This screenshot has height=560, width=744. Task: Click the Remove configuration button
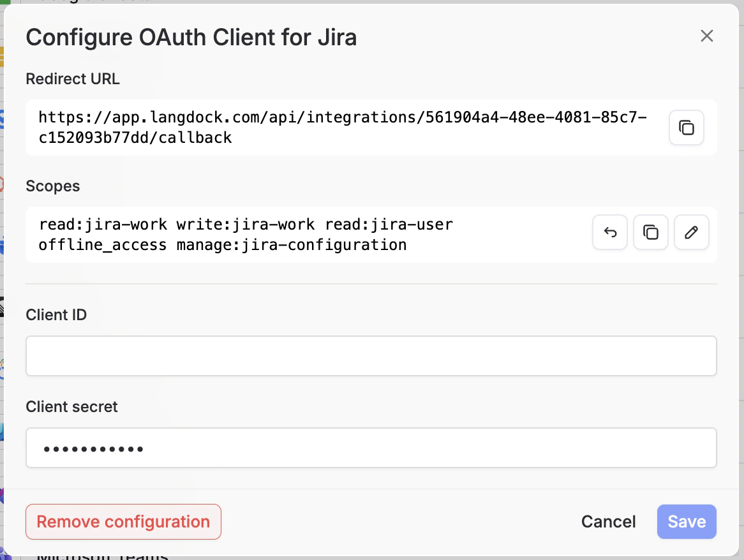(123, 522)
